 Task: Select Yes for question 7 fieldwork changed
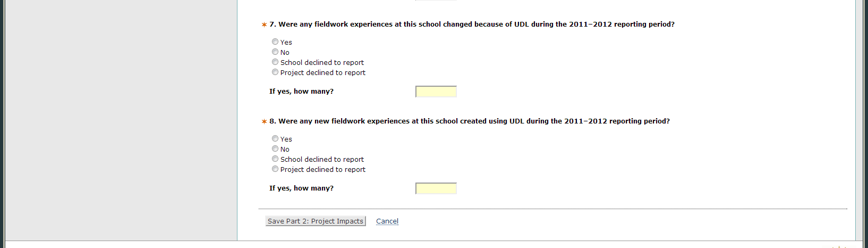[275, 42]
